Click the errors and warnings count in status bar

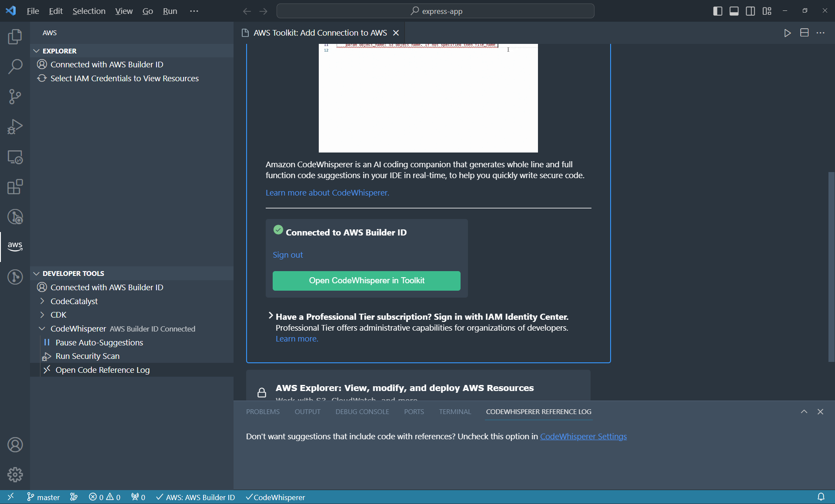click(104, 497)
